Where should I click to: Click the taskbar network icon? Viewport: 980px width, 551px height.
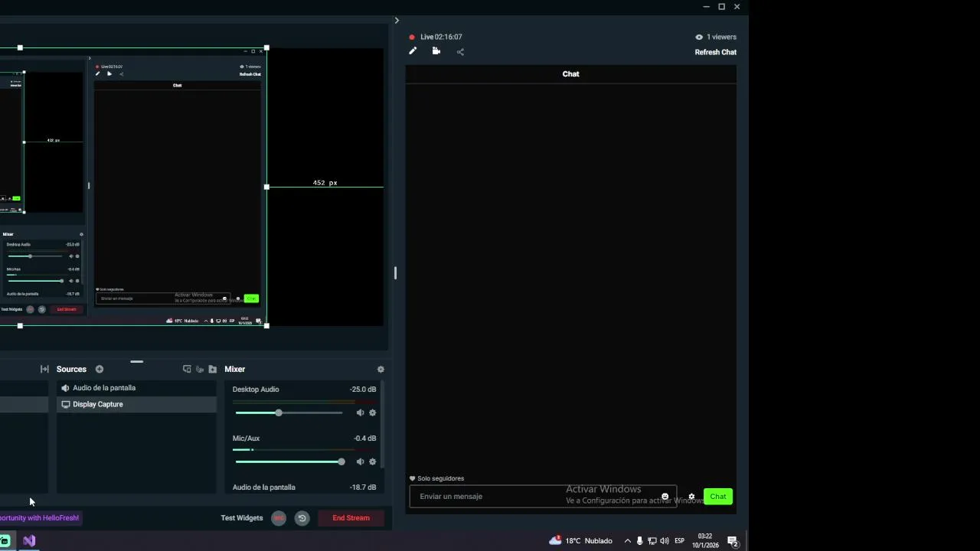point(652,541)
